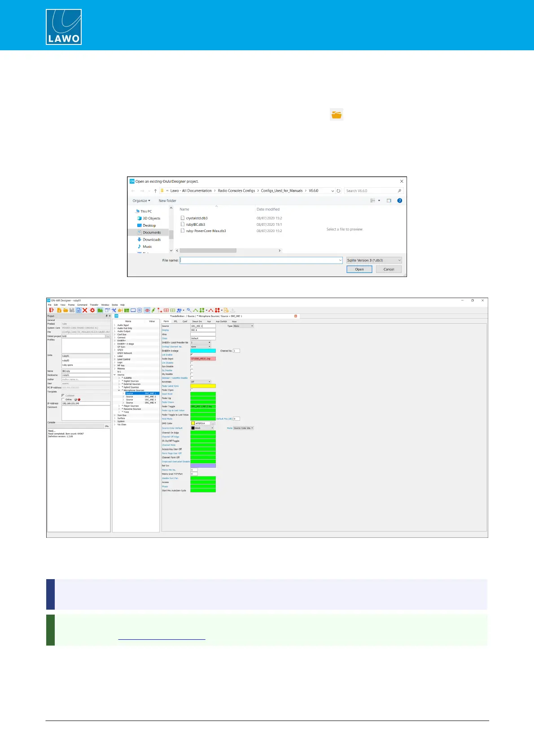Click preview pane icon in Open dialog
Viewport: 534px width, 756px height.
389,201
